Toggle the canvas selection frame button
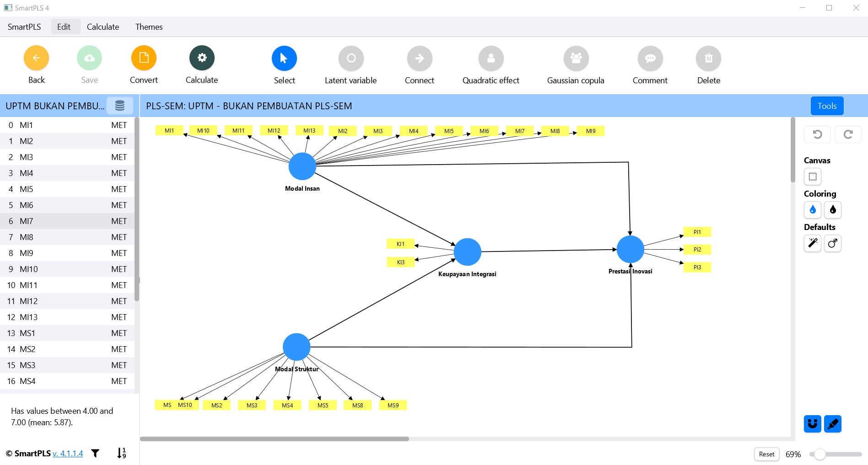868x465 pixels. (x=813, y=176)
